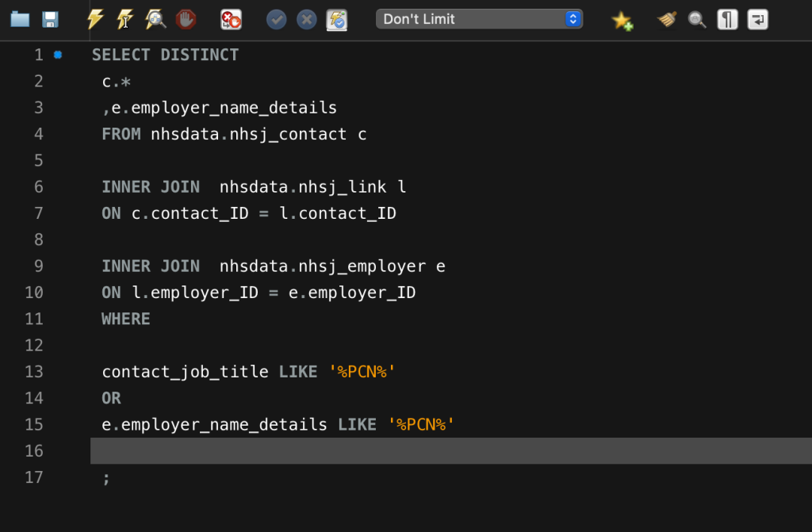
Task: Click the OR keyword on line 14
Action: tap(111, 398)
